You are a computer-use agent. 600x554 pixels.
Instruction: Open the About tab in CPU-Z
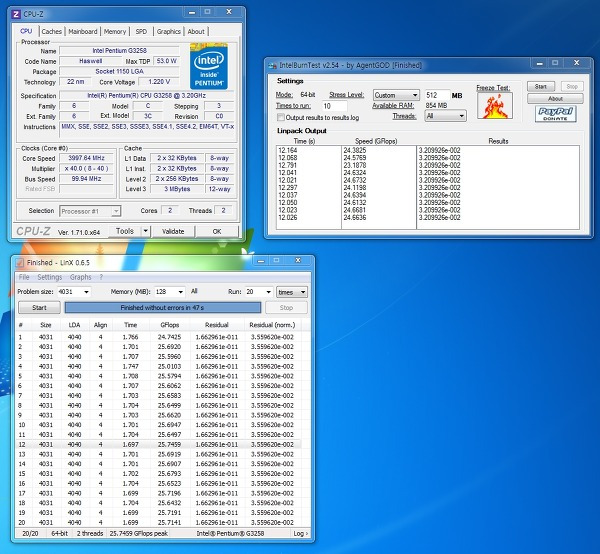click(x=196, y=31)
